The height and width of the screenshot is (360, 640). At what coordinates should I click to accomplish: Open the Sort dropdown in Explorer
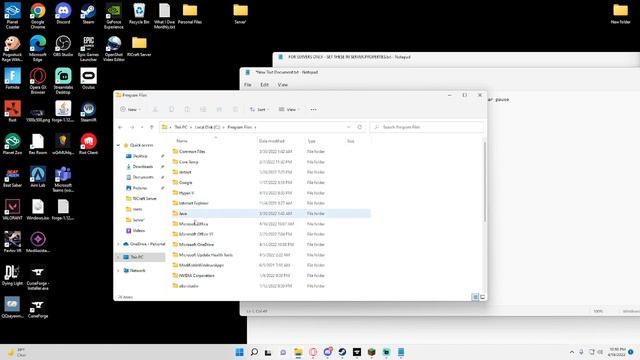point(260,109)
